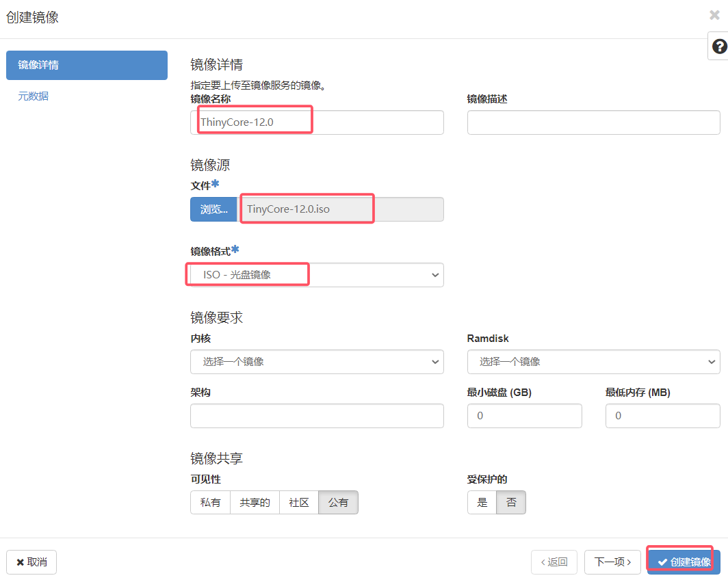
Task: Set visibility to 公有
Action: [x=339, y=503]
